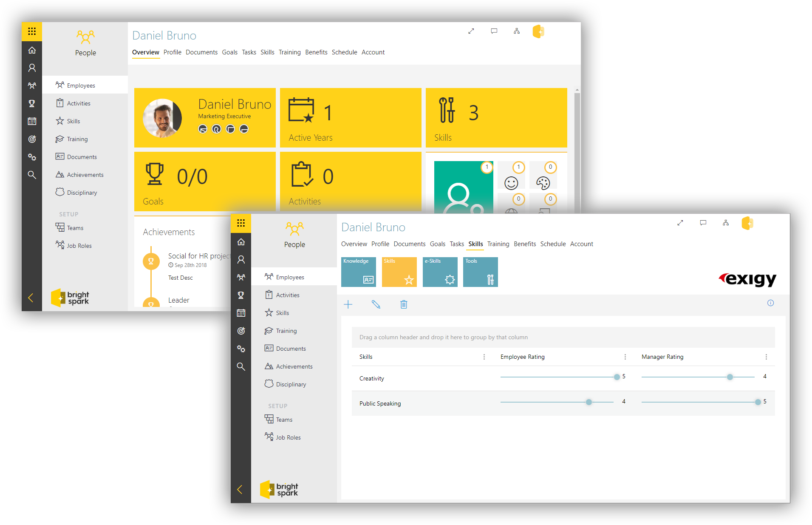The width and height of the screenshot is (812, 525).
Task: Open app grid menu in front window
Action: pyautogui.click(x=241, y=223)
